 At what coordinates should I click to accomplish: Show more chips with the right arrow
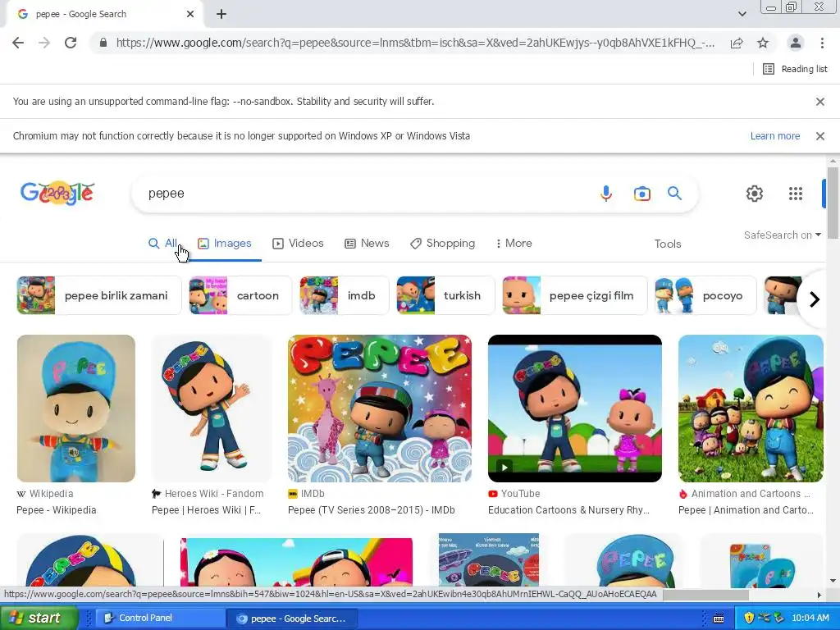pyautogui.click(x=814, y=299)
